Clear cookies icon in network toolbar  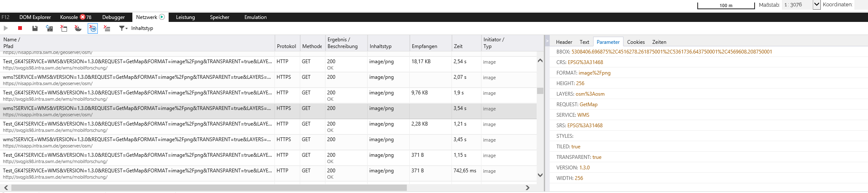pos(78,28)
